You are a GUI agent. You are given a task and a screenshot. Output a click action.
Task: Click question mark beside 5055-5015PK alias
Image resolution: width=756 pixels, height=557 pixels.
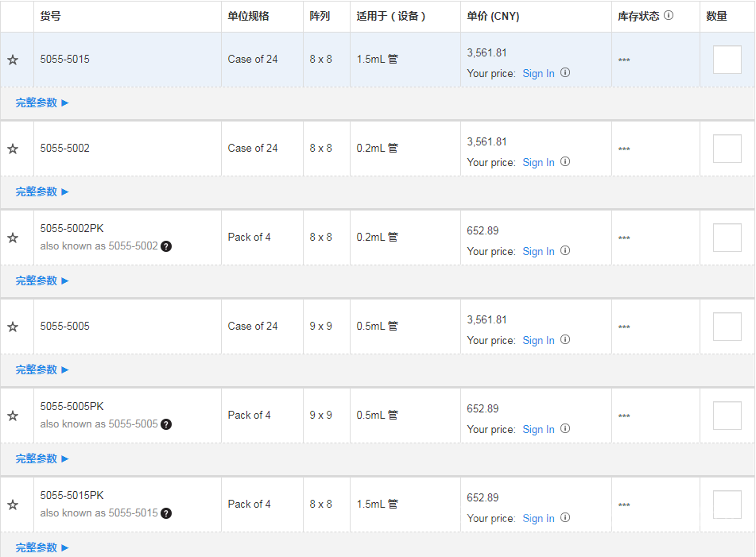point(165,513)
